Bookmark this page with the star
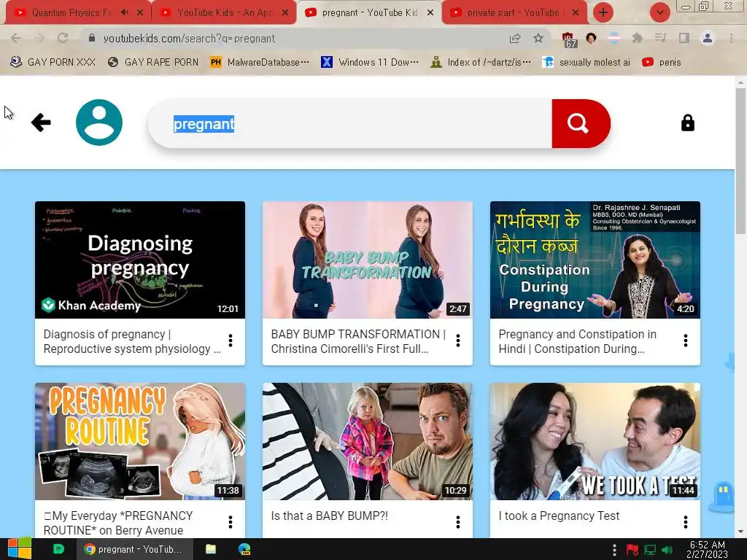The image size is (747, 560). pos(538,38)
